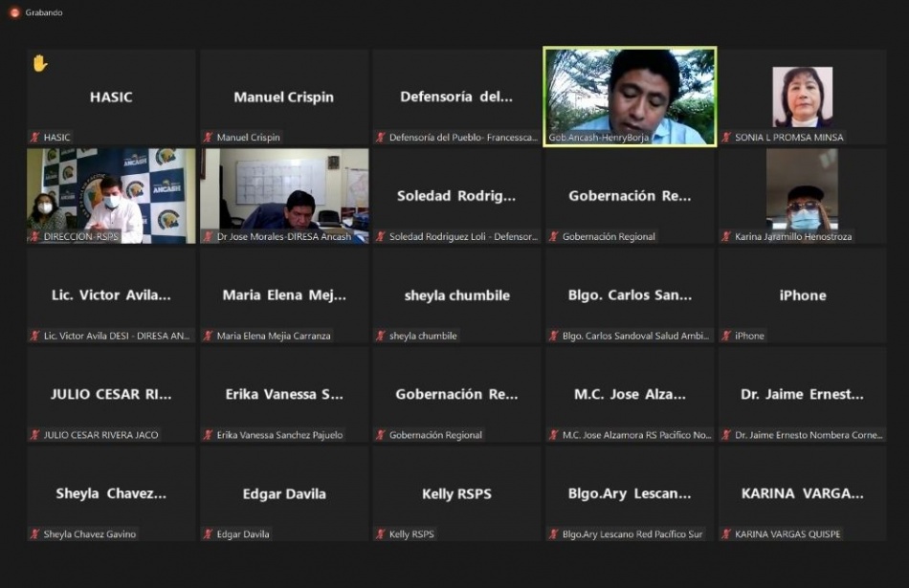Click the muted mic icon for iPhone participant

(726, 337)
